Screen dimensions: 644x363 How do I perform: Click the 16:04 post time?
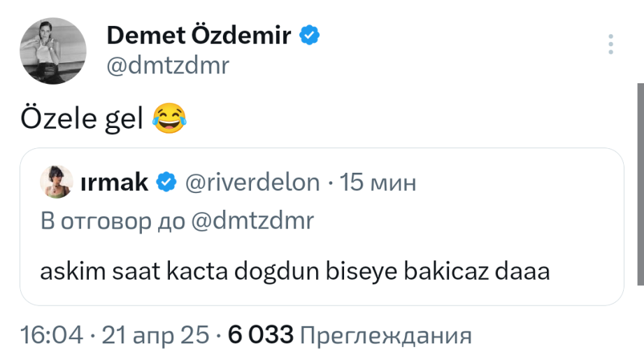52,335
